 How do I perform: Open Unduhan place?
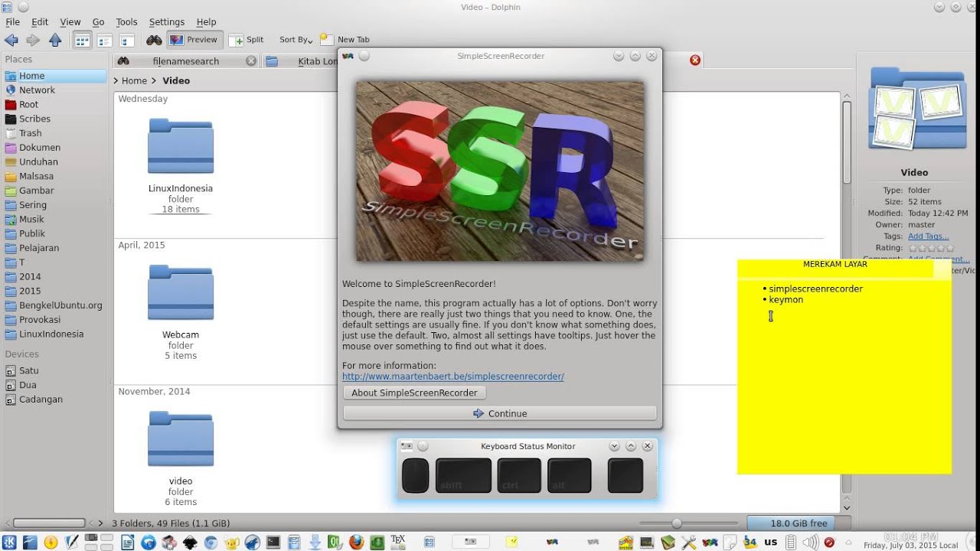coord(54,161)
